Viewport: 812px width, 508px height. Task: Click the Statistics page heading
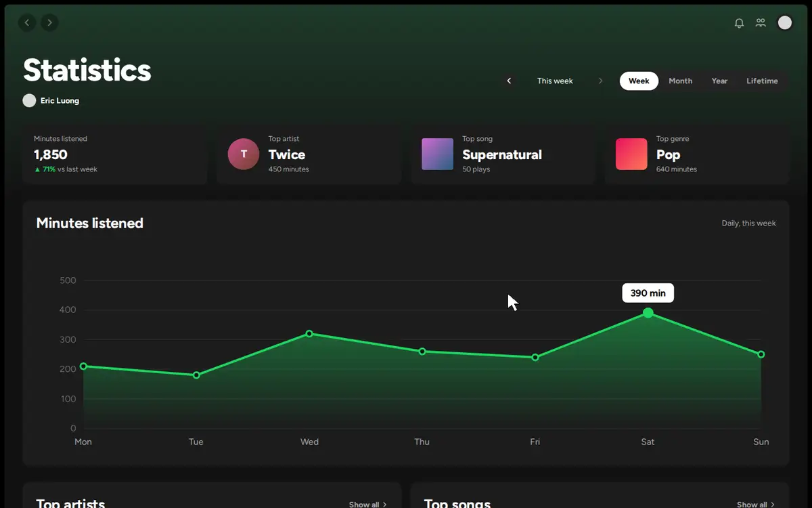click(87, 70)
